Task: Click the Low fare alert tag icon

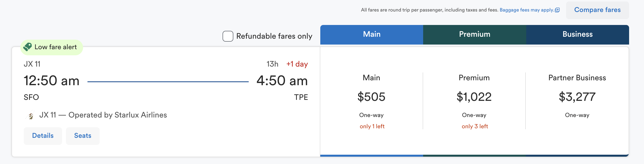Action: tap(28, 47)
